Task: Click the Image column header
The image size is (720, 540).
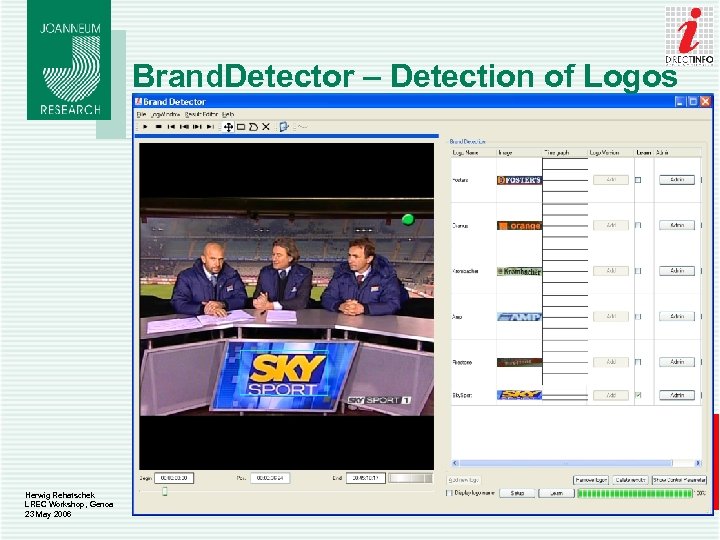Action: coord(519,152)
